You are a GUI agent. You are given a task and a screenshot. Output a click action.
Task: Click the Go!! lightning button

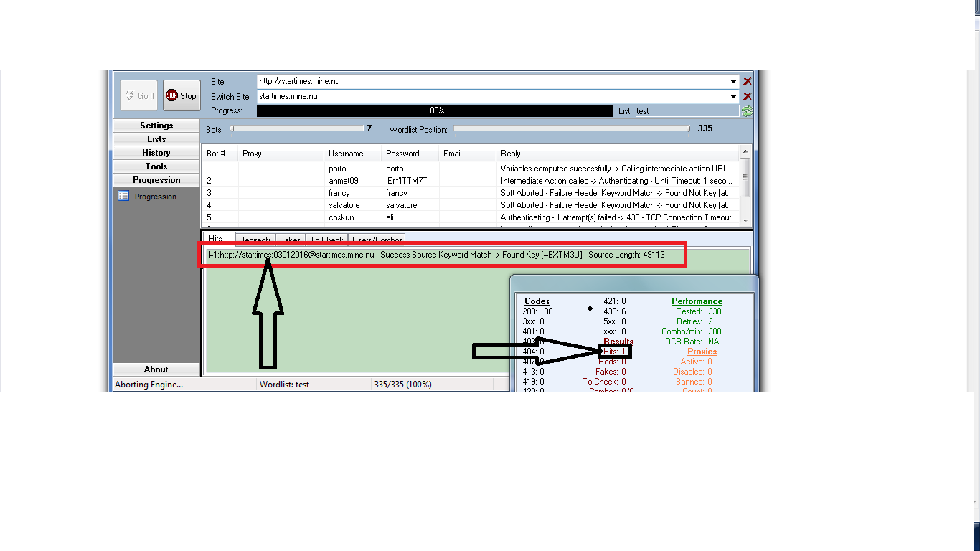click(138, 95)
